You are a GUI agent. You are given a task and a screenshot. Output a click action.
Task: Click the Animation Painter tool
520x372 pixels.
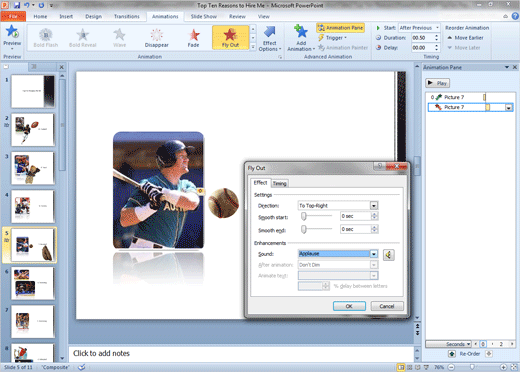(x=343, y=48)
